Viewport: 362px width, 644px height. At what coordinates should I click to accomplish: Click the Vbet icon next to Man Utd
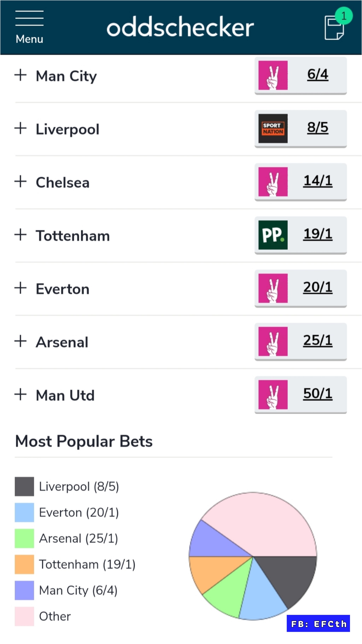coord(273,394)
